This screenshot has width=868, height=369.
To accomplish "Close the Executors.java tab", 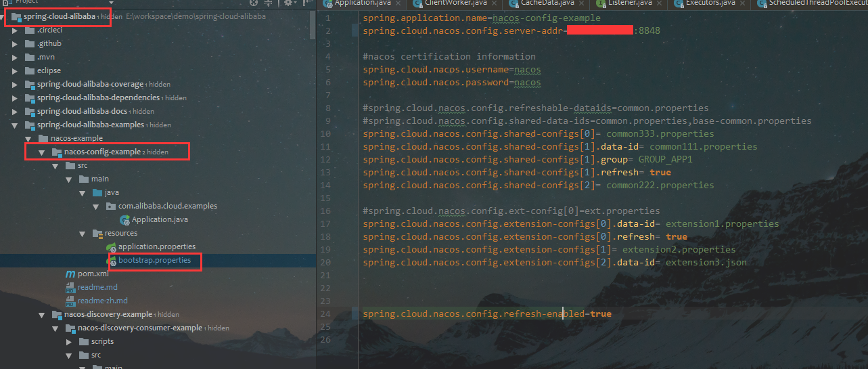I will (x=741, y=3).
